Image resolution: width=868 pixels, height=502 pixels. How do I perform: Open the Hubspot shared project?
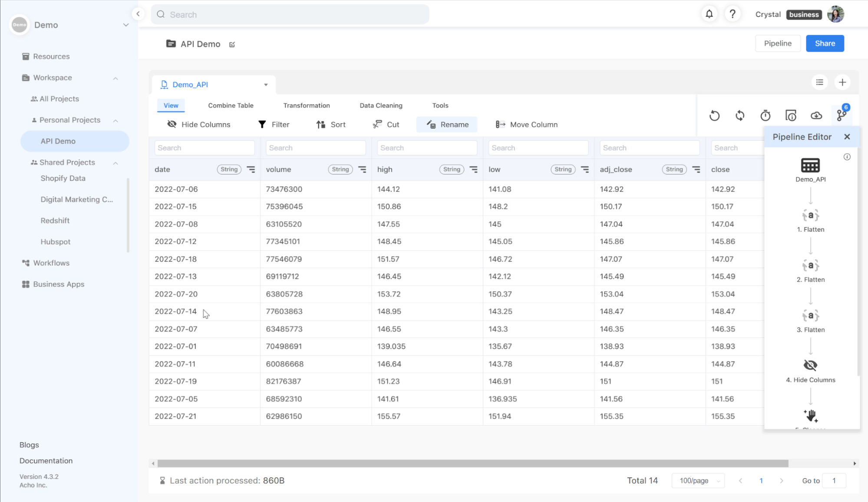point(55,241)
